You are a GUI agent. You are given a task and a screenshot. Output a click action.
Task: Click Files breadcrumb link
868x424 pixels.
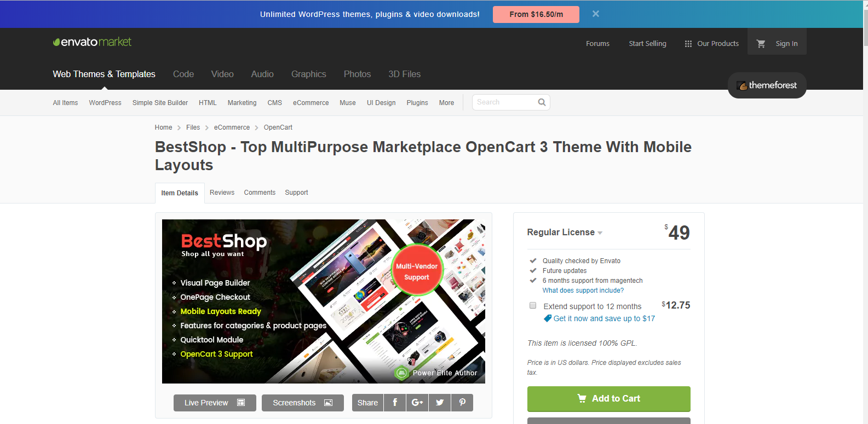193,127
